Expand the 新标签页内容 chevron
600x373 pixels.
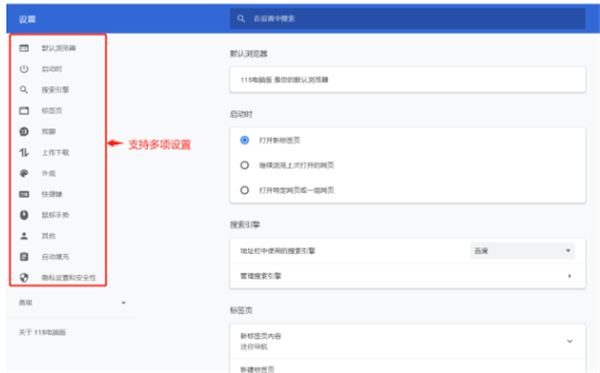(x=569, y=341)
